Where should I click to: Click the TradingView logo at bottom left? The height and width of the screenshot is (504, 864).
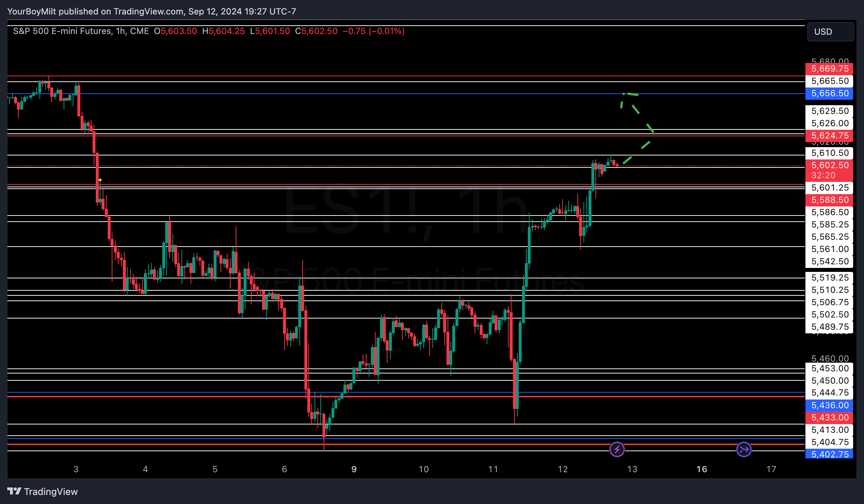(x=42, y=491)
